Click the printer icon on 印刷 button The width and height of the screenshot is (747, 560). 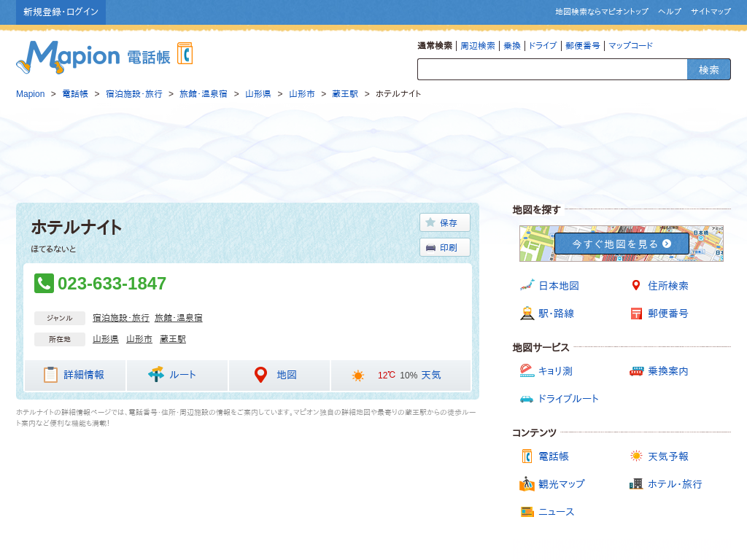[430, 248]
